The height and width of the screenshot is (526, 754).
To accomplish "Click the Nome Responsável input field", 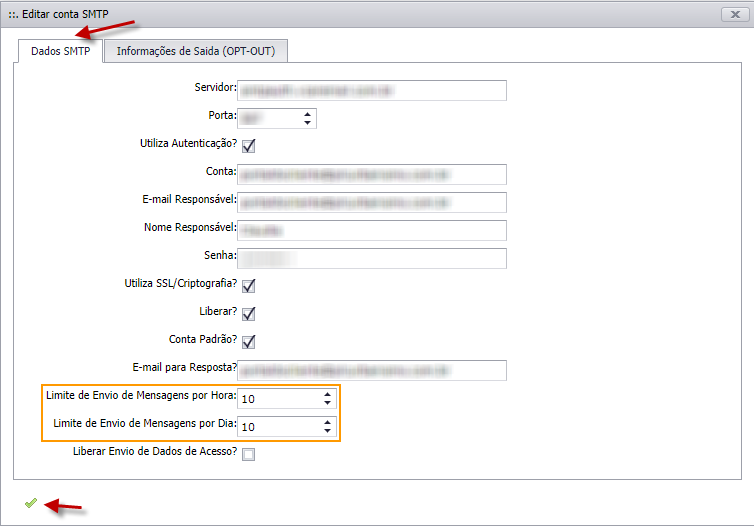I will (372, 230).
